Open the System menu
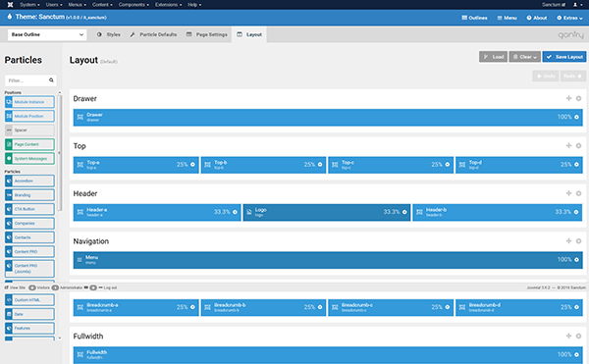589x364 pixels. coord(29,5)
